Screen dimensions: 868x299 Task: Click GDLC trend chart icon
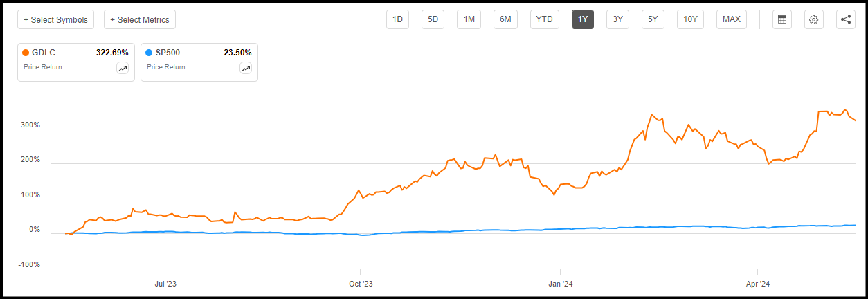[x=123, y=68]
